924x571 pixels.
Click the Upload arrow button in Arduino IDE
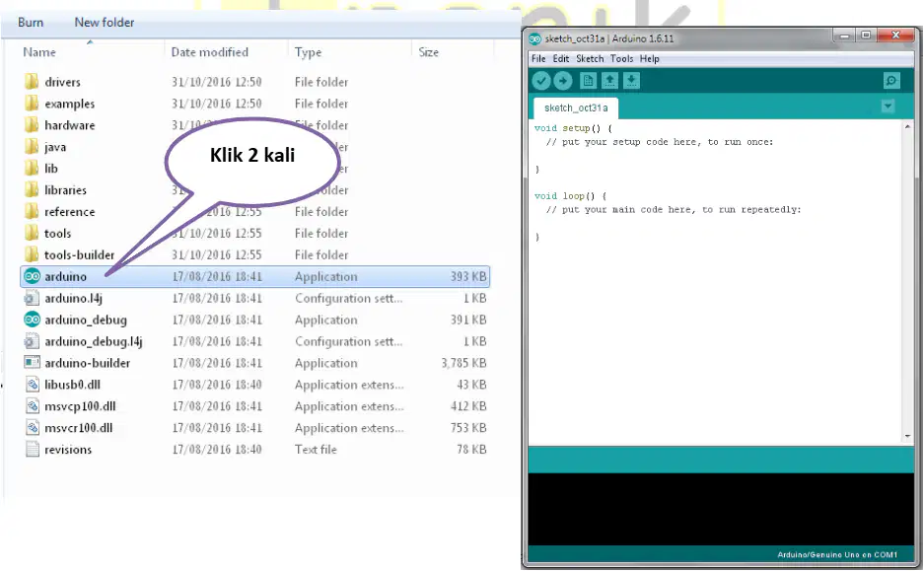coord(563,81)
